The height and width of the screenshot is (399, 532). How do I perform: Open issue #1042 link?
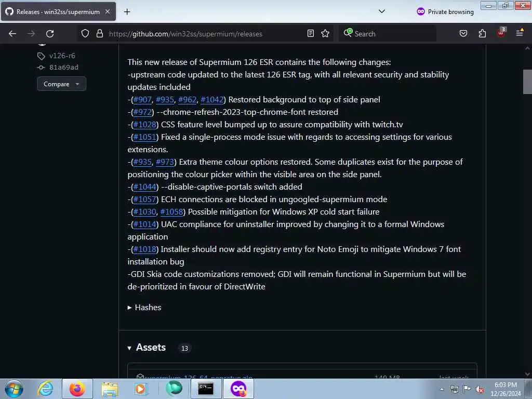(212, 100)
